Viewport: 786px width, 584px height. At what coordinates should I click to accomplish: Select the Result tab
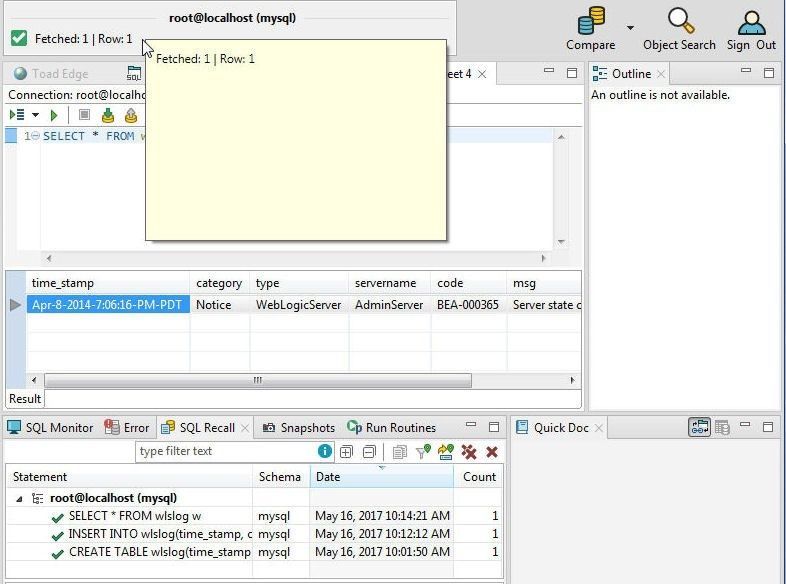[x=25, y=399]
